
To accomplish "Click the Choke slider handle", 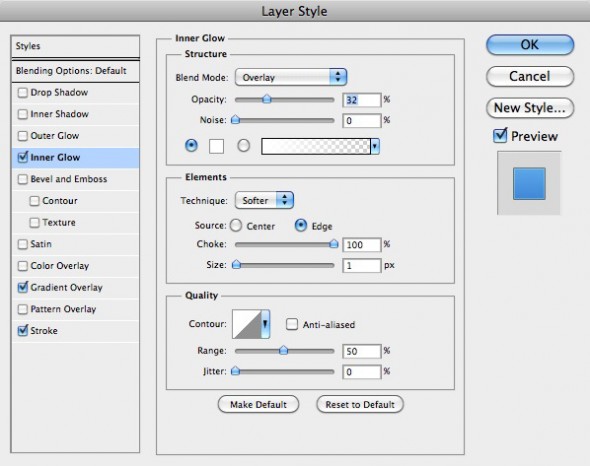I will tap(333, 244).
